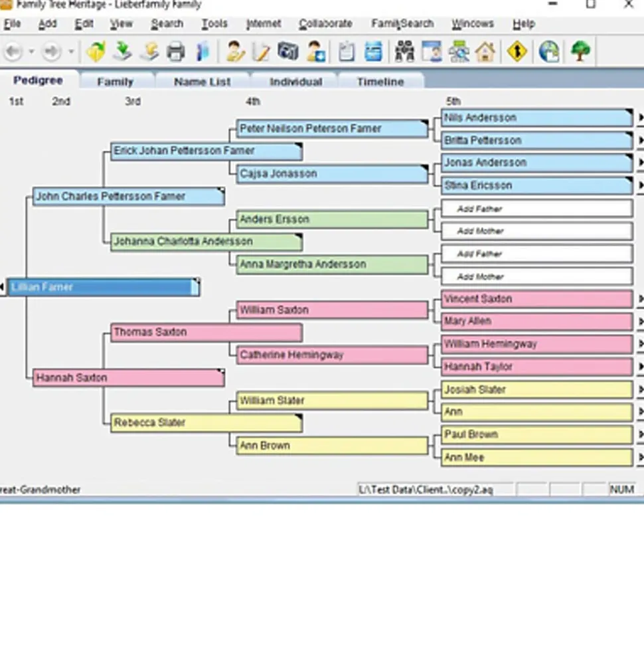Expand ancestors arrow beside Jonas Andersson
644x645 pixels.
640,163
